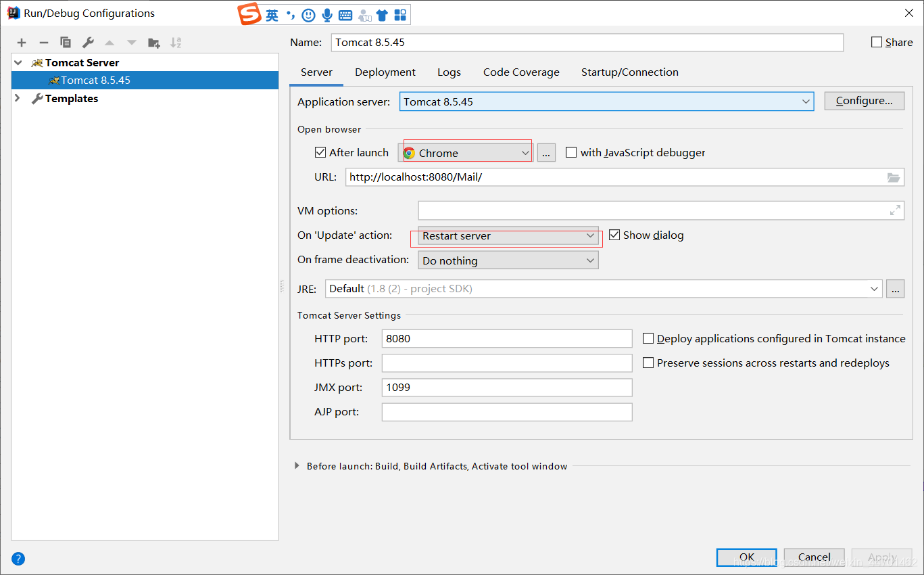Click into the HTTP port field

507,338
